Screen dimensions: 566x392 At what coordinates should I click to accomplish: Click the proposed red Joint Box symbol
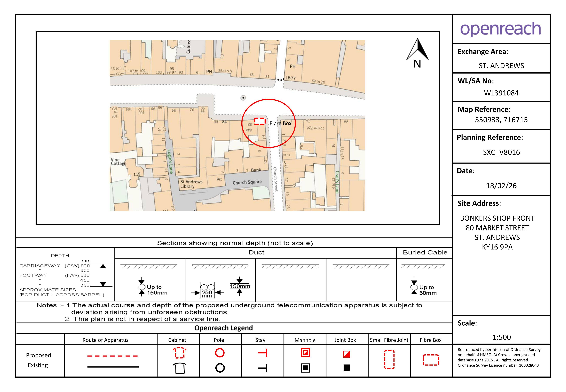346,354
